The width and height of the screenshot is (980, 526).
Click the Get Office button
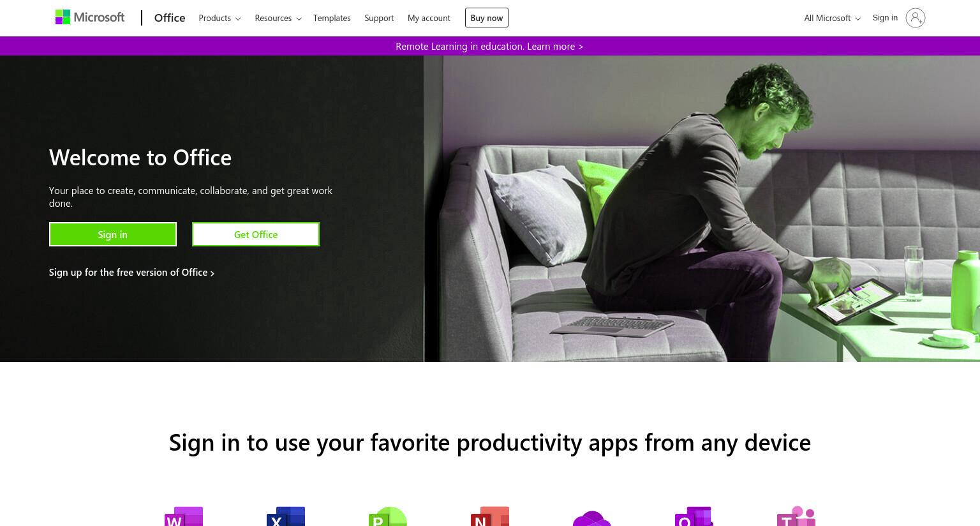point(256,234)
